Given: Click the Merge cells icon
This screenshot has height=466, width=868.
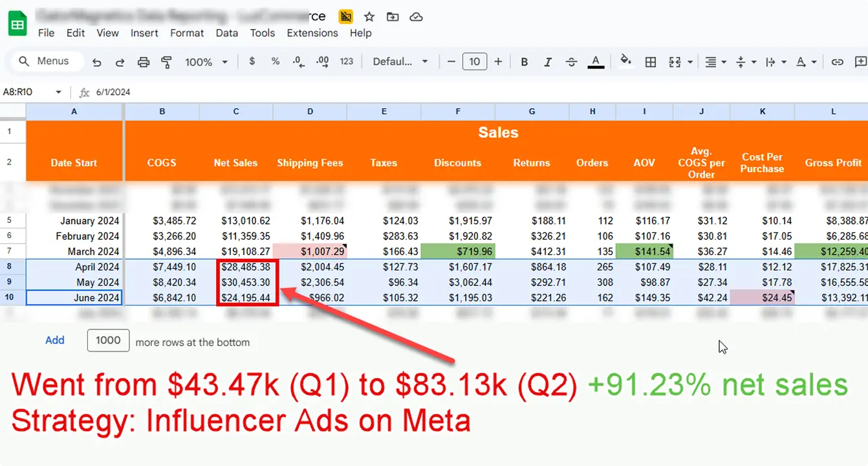Looking at the screenshot, I should coord(675,62).
